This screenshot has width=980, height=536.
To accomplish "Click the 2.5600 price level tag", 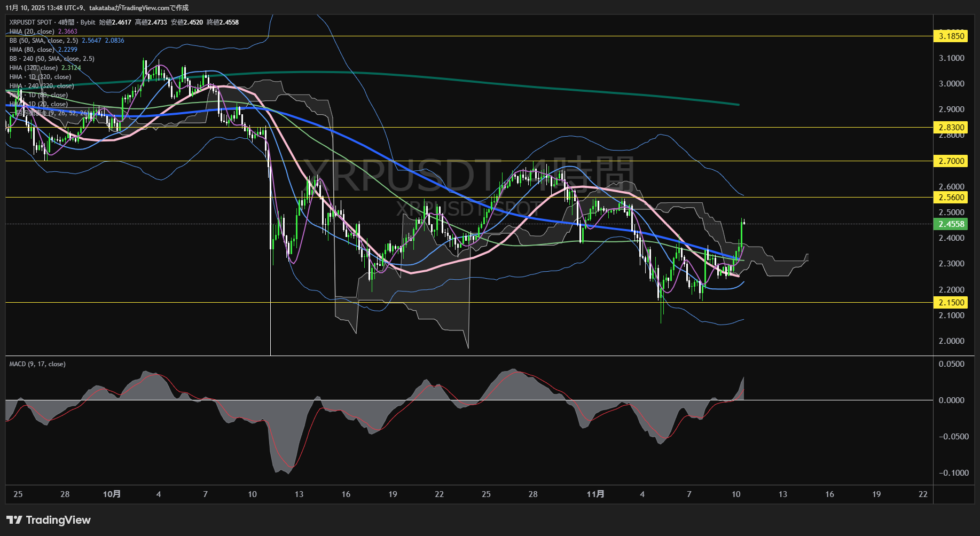I will [x=951, y=198].
